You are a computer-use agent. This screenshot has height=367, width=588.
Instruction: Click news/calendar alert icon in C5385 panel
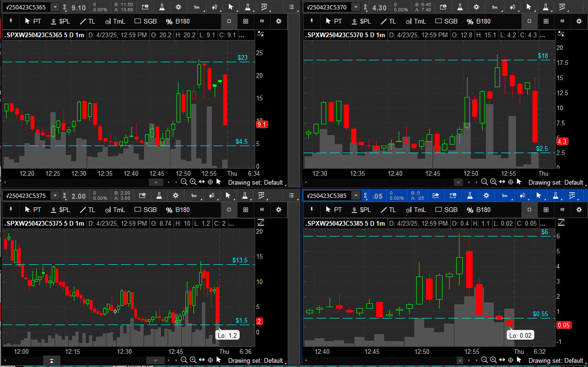[x=453, y=196]
